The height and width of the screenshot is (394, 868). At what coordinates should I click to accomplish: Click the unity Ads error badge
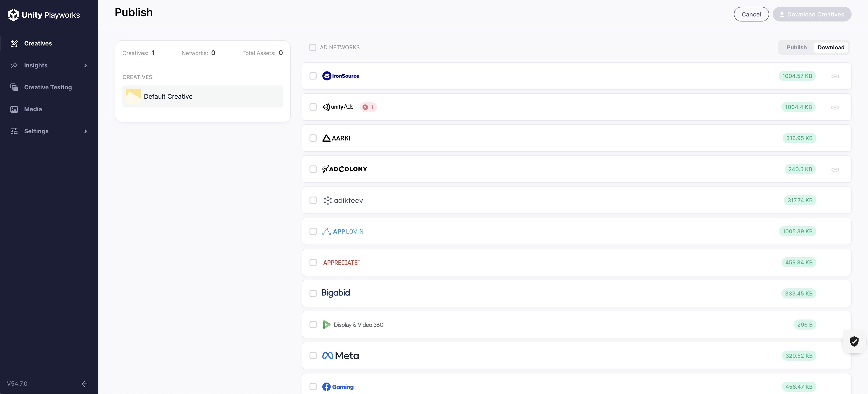[368, 107]
